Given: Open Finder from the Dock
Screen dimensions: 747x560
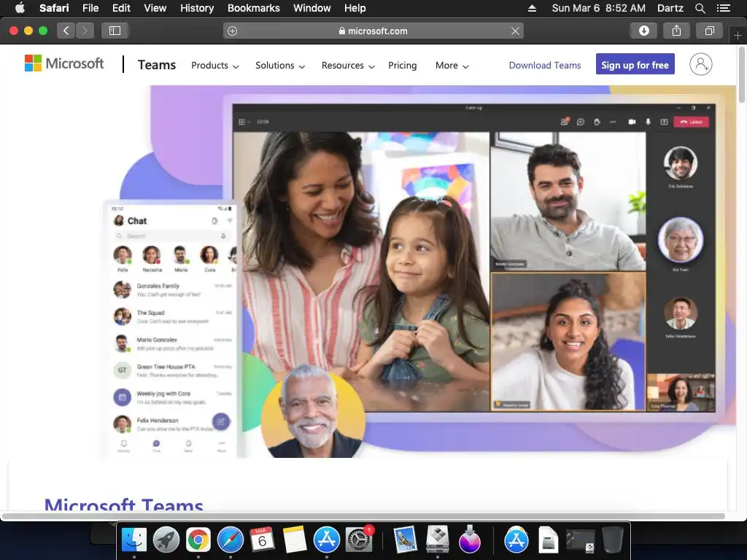Looking at the screenshot, I should [x=134, y=540].
